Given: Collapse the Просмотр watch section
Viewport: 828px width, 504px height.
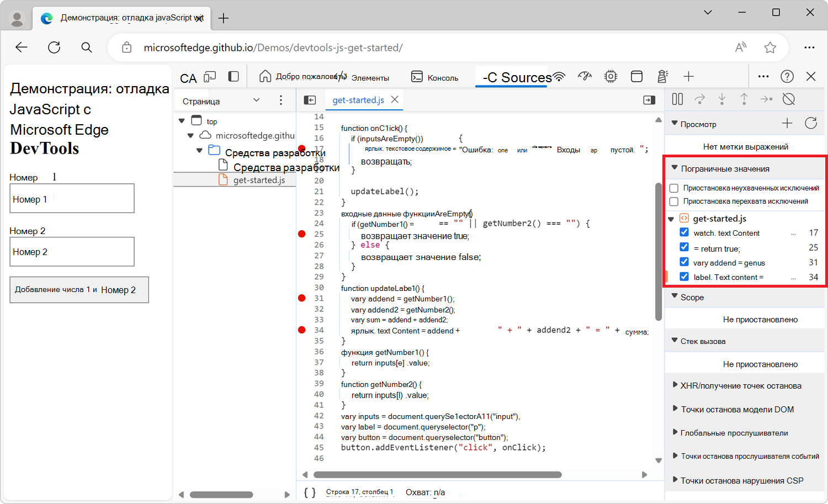Looking at the screenshot, I should coord(675,123).
